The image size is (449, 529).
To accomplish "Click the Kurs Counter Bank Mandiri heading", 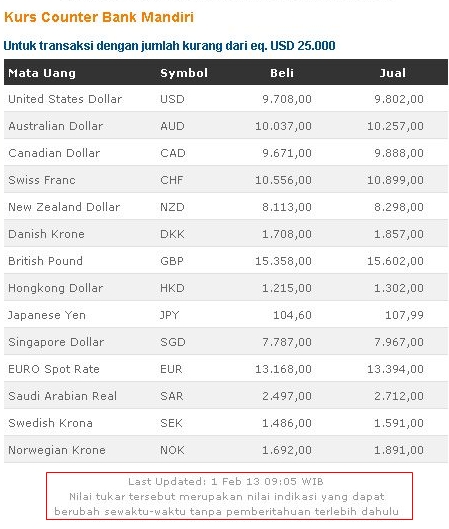I will pyautogui.click(x=99, y=17).
